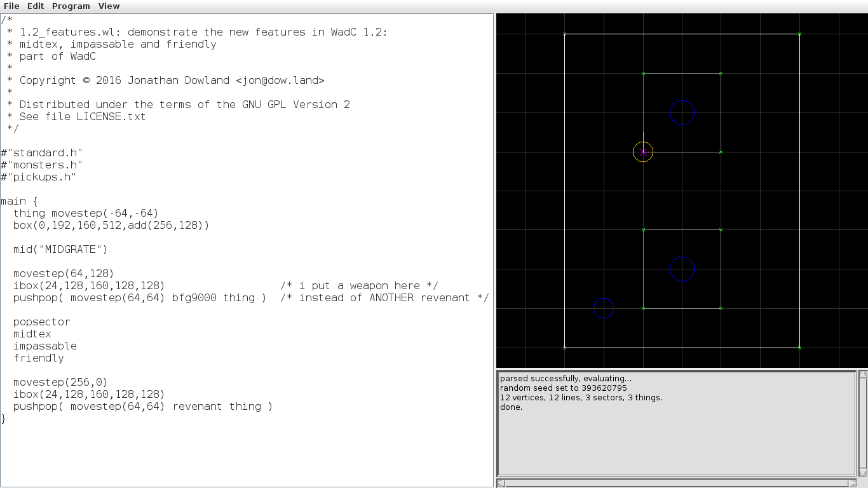
Task: Click the magenta line segment on map
Action: [x=643, y=102]
